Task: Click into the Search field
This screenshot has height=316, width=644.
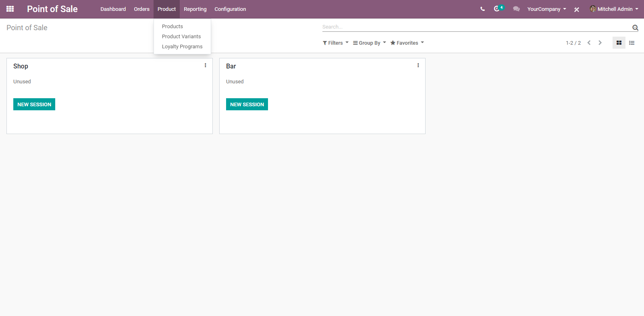Action: pos(476,27)
